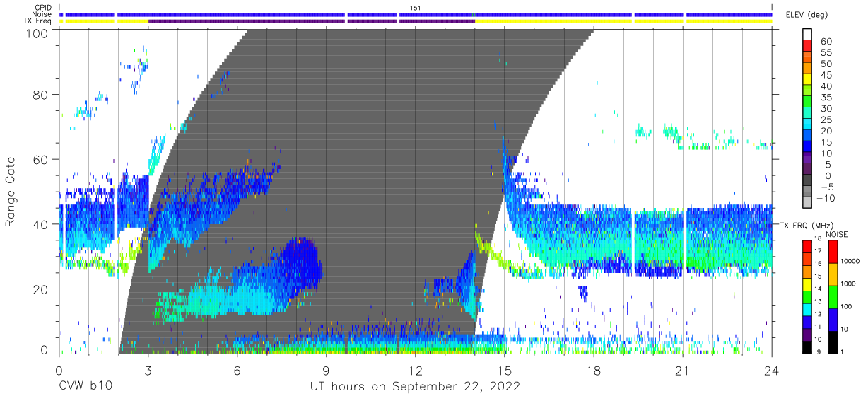The image size is (868, 401).
Task: Click the 18 tick on TX FRQ scale
Action: 819,238
